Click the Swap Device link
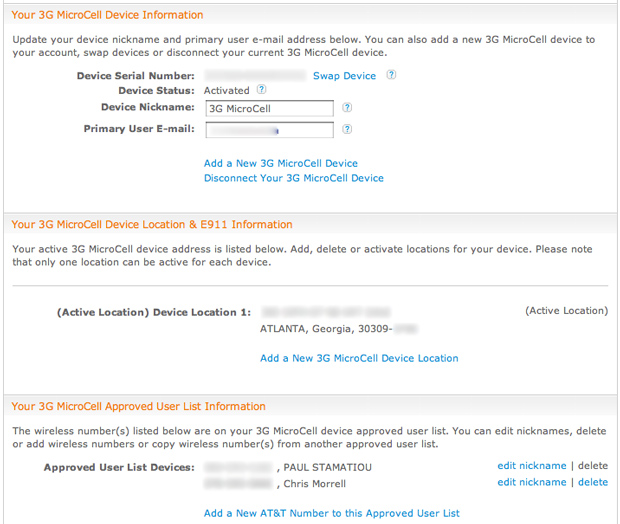Image resolution: width=620 pixels, height=524 pixels. (344, 76)
